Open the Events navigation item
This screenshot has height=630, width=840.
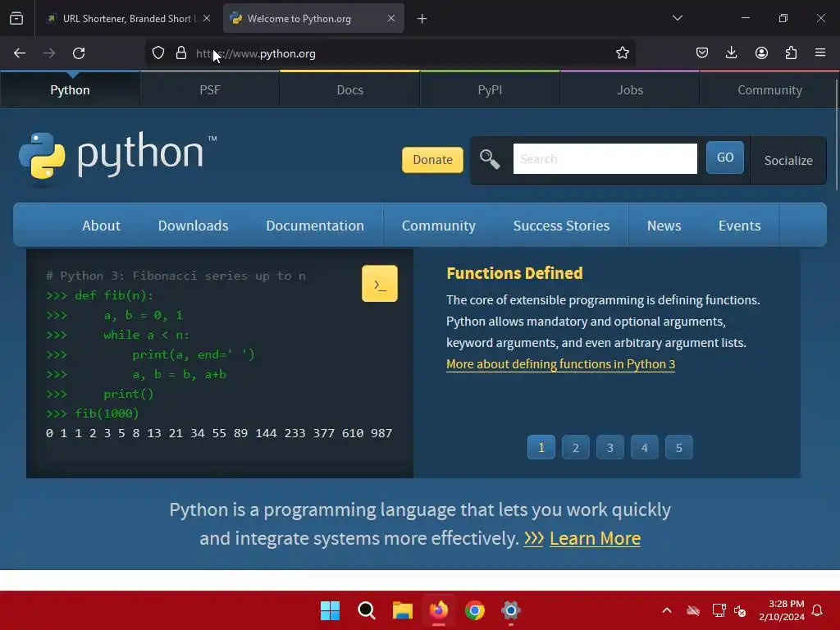[x=739, y=226]
